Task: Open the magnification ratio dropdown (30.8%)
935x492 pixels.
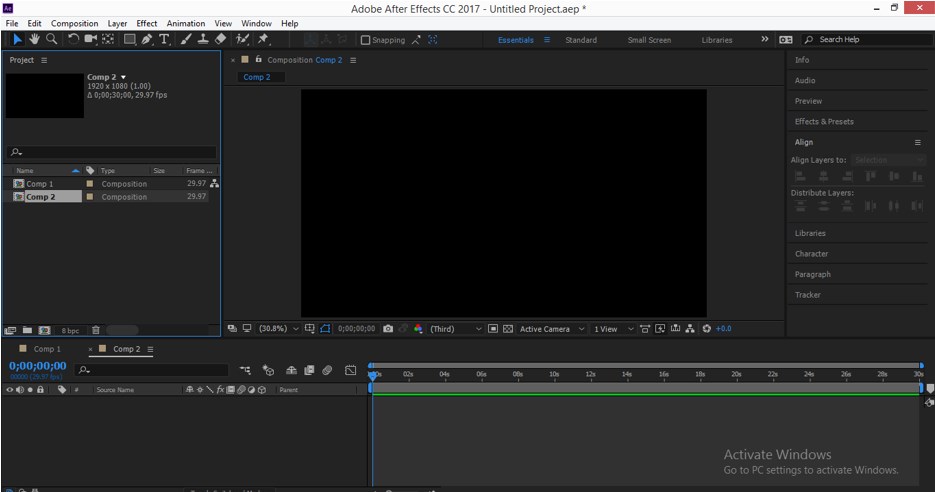Action: 278,329
